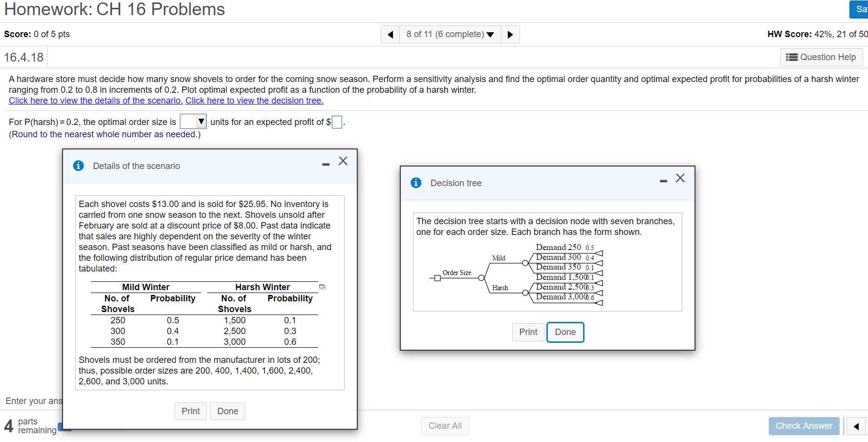Open the optimal order size dropdown
This screenshot has width=868, height=442.
(201, 122)
